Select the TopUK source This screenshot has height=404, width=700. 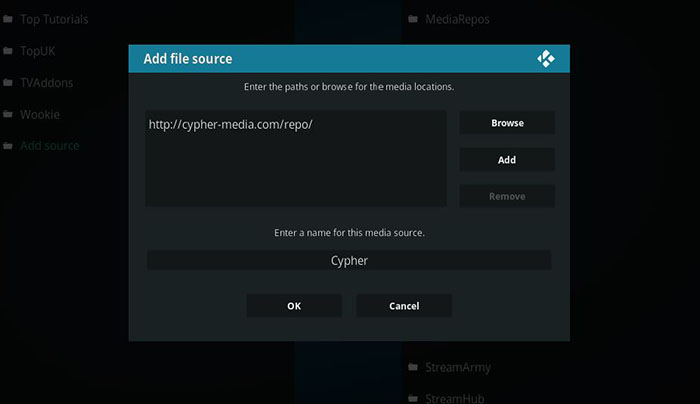(38, 51)
